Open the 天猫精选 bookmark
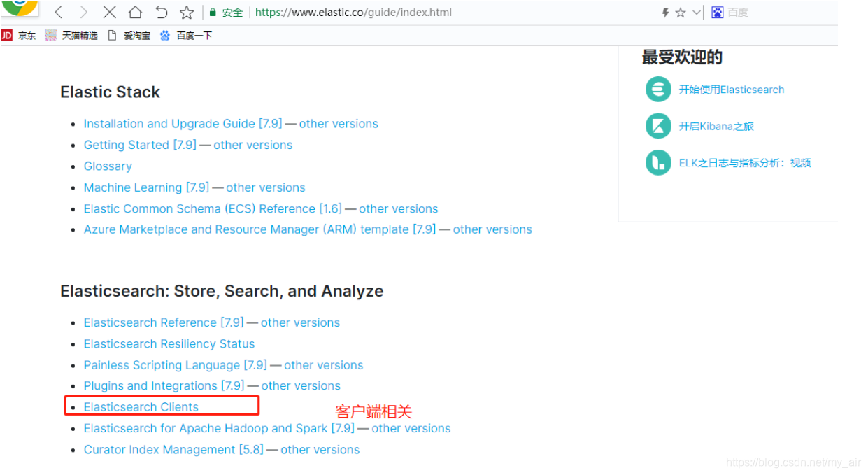Screen dimensions: 868x475 71,36
